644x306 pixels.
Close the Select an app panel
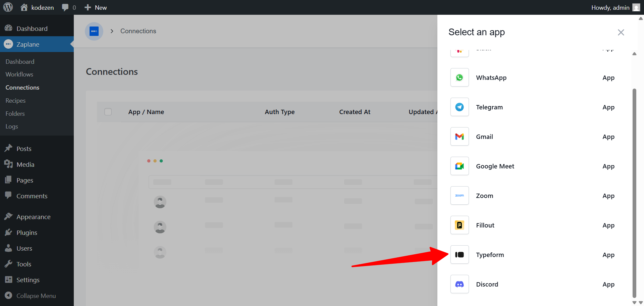[621, 32]
